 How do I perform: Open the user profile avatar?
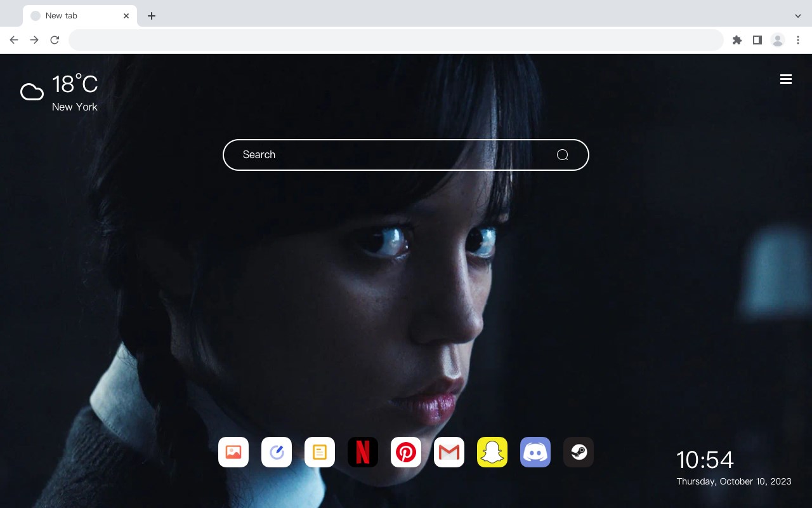tap(778, 40)
